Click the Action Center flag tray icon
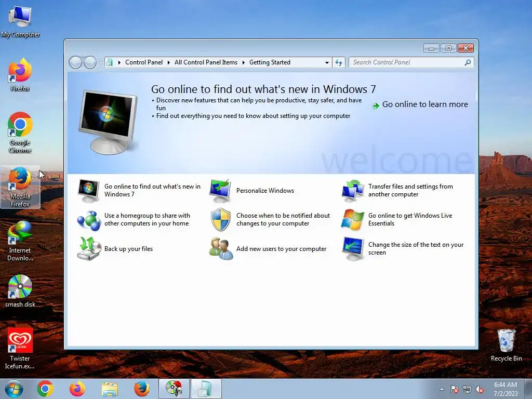This screenshot has height=399, width=532. click(454, 389)
